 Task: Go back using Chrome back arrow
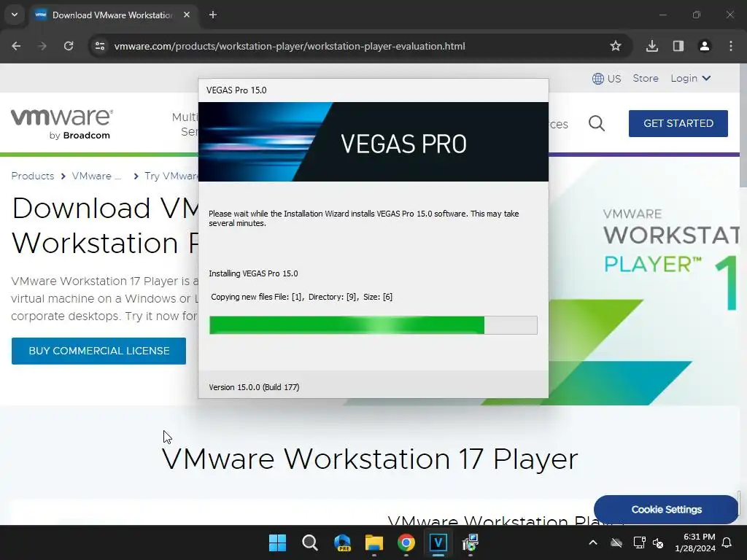tap(16, 46)
